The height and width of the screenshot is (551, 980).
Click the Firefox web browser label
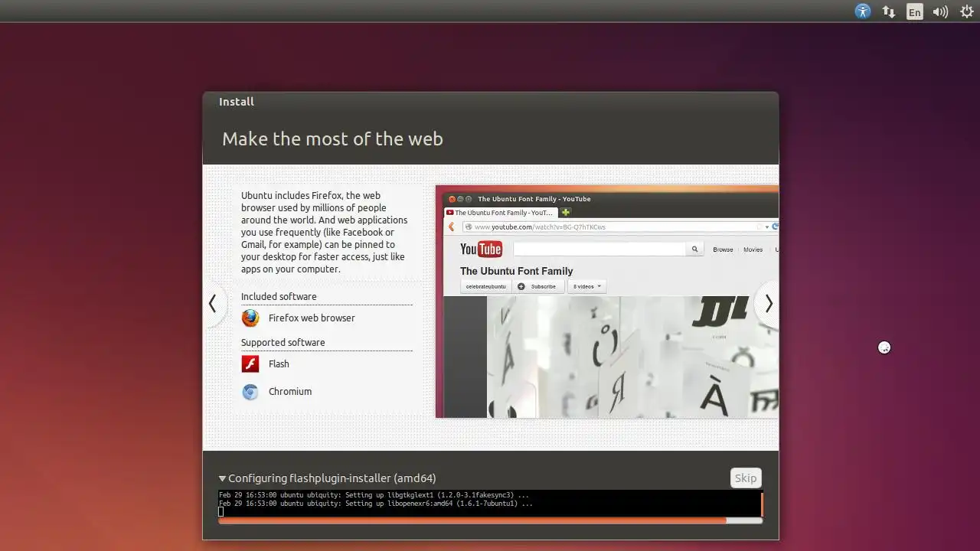[x=312, y=318]
